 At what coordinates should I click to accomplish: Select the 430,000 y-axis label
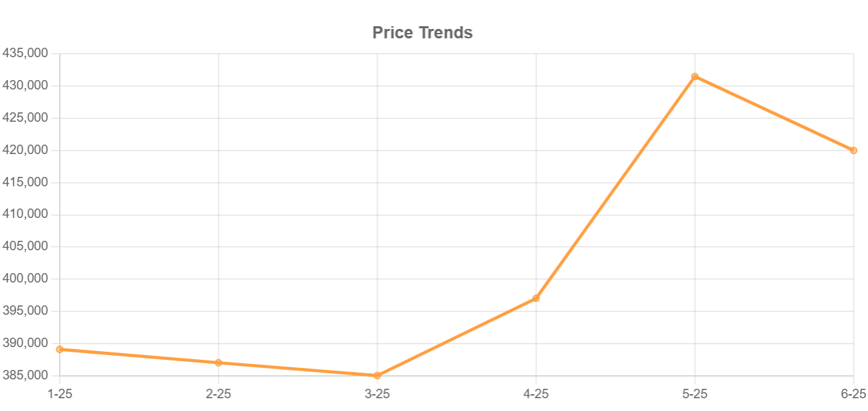[x=25, y=86]
